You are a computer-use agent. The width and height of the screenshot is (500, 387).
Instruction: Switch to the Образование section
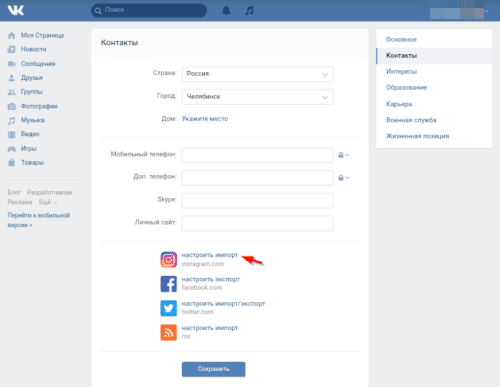point(406,87)
